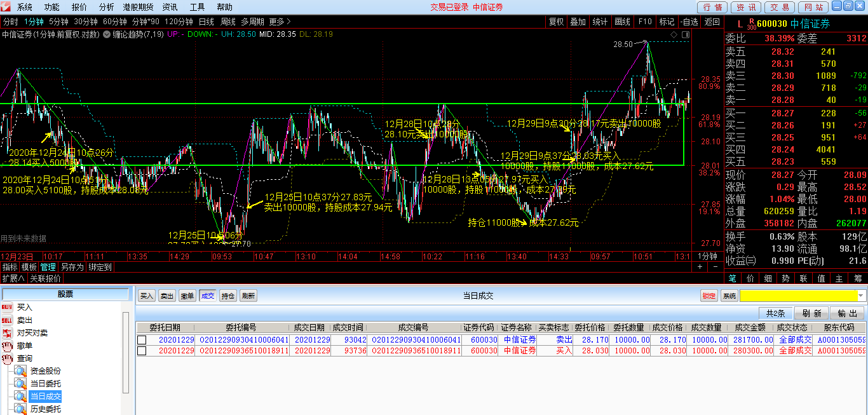Click 标记 chart toolbar button

[667, 22]
